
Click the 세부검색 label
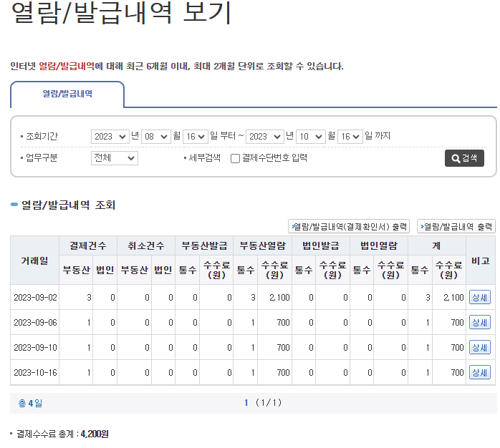point(204,157)
